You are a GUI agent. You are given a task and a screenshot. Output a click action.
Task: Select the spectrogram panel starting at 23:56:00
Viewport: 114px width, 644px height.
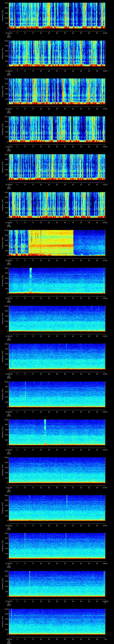click(x=57, y=470)
